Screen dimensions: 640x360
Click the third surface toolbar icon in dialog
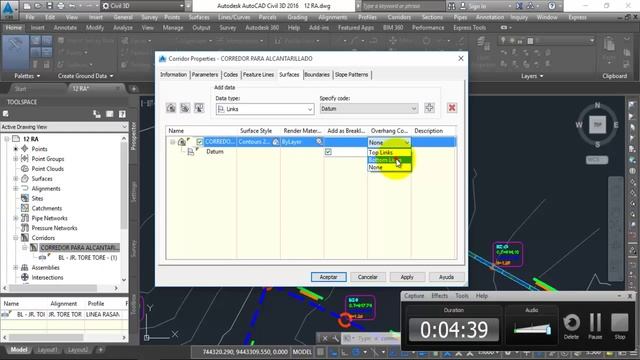pyautogui.click(x=199, y=108)
